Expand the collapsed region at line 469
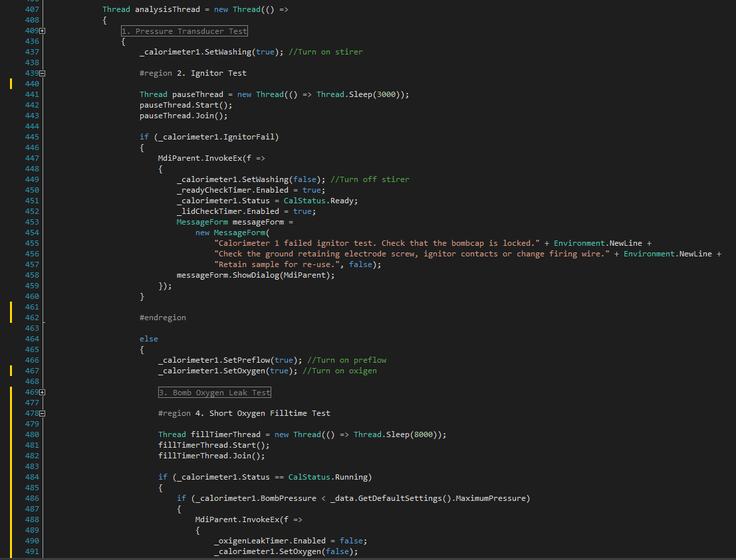The image size is (736, 560). (x=43, y=392)
